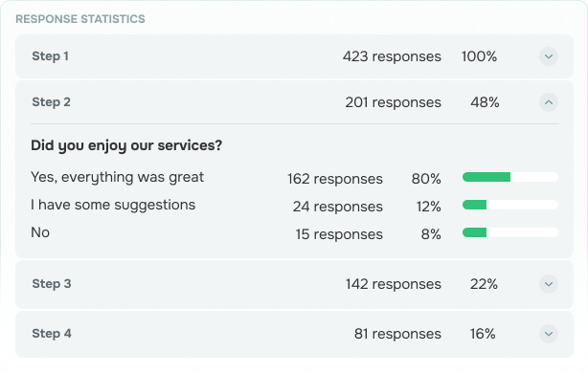Select 'Yes, everything was great' answer

(118, 177)
